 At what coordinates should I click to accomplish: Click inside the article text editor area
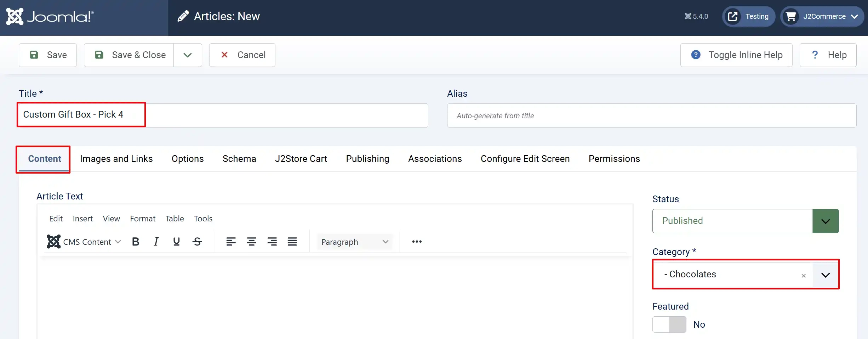pos(335,298)
